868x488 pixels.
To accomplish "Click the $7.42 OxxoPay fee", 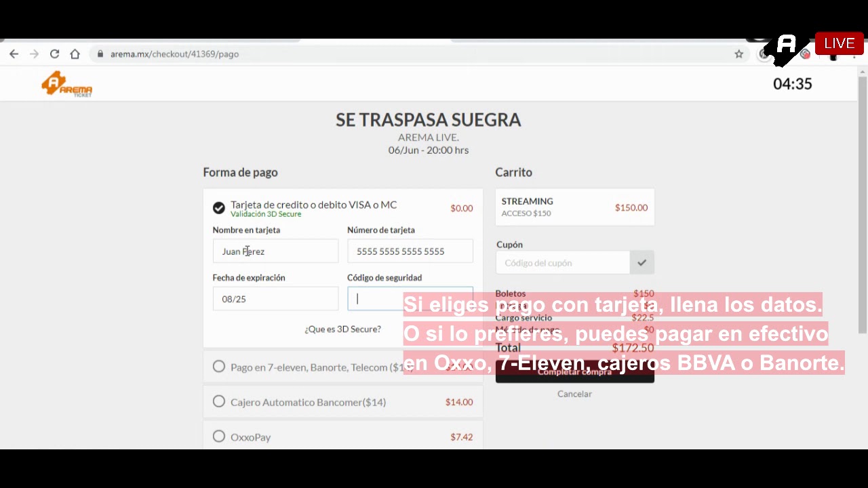I will coord(462,437).
